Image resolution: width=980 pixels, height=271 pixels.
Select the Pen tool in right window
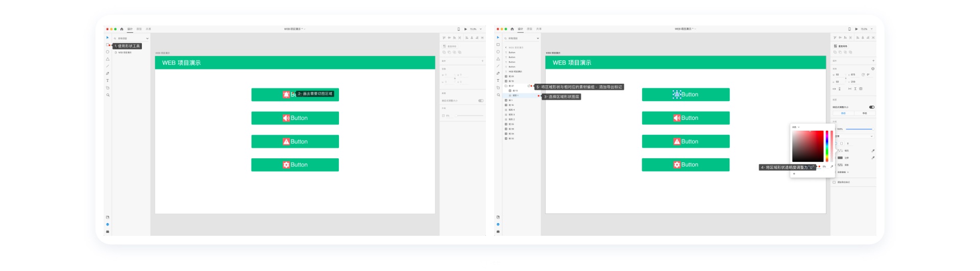point(498,73)
